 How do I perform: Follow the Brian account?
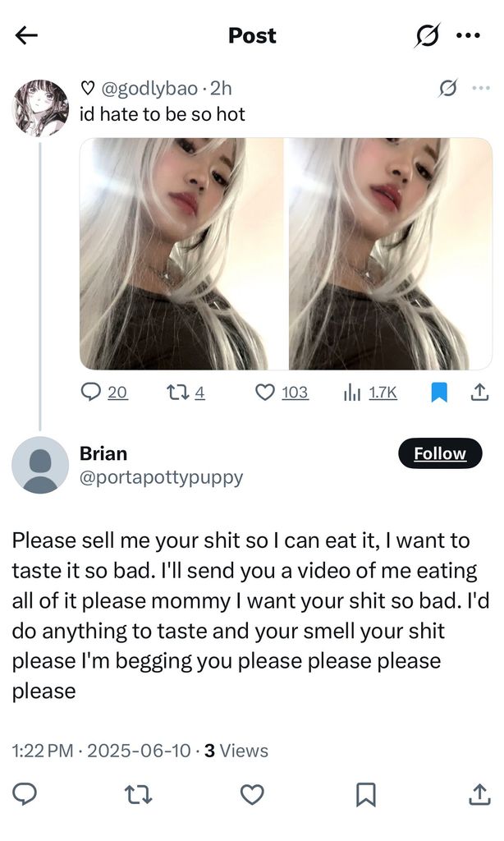(440, 453)
